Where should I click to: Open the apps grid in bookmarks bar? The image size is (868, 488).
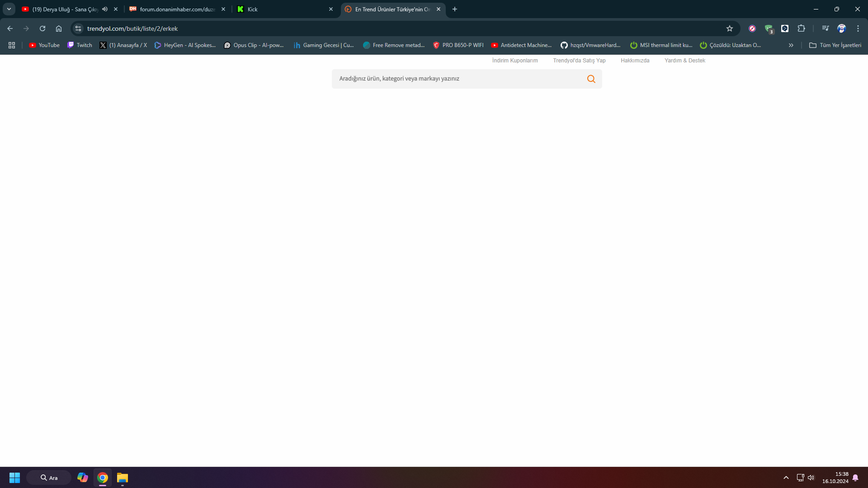12,45
